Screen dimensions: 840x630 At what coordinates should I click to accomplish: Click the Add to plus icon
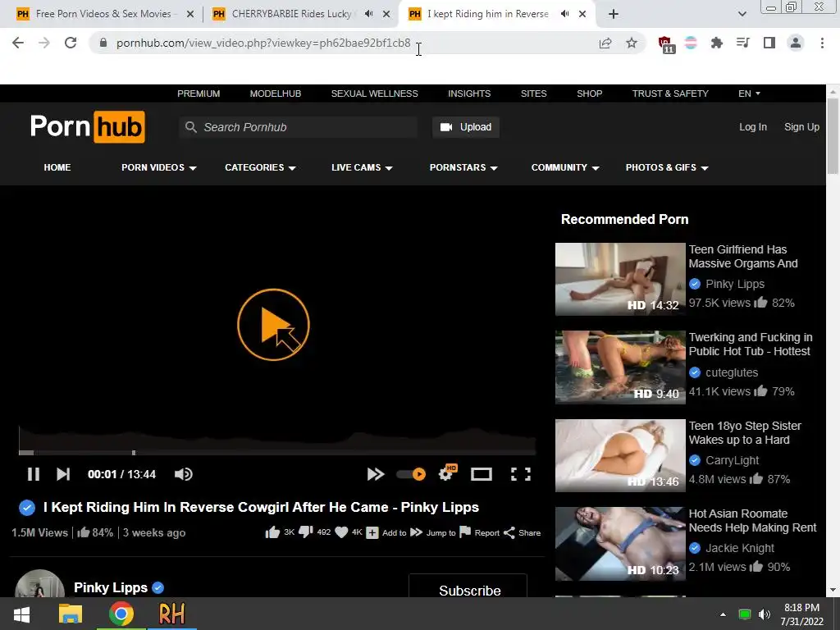coord(372,532)
